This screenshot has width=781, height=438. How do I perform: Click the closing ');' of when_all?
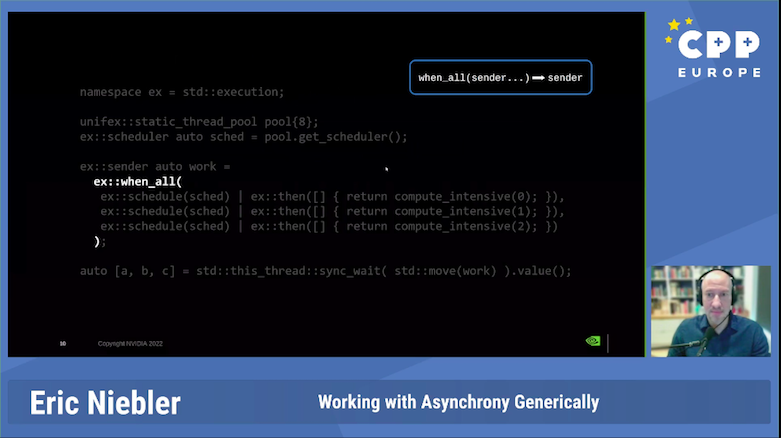point(100,241)
